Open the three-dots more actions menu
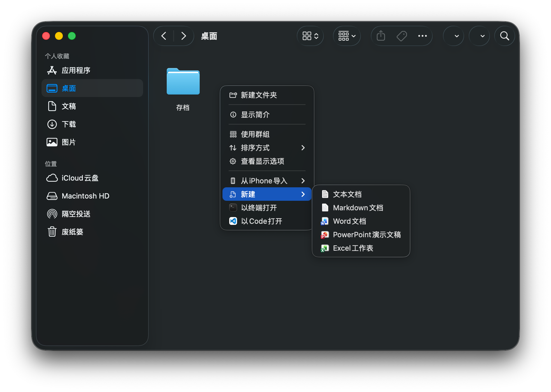 point(423,36)
